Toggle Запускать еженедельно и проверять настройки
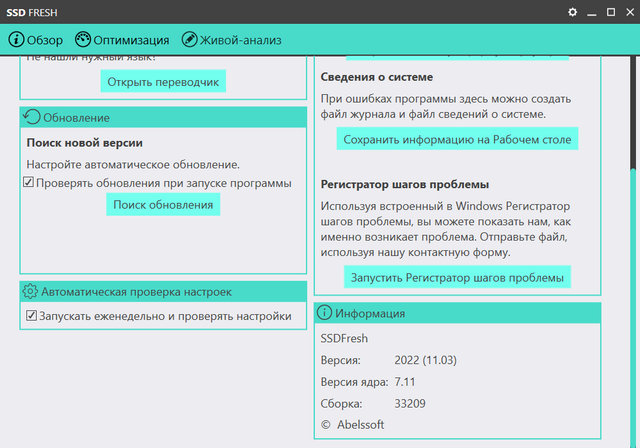 (x=30, y=316)
